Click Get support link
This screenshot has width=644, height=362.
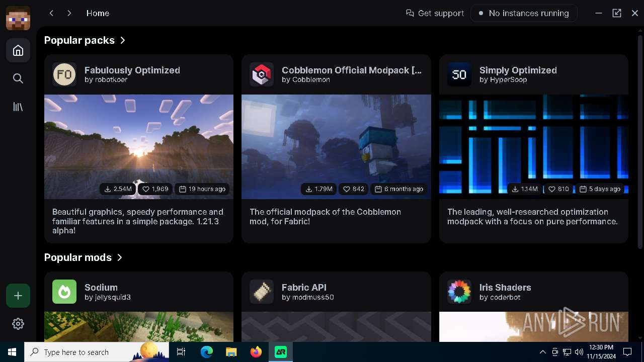(x=435, y=13)
